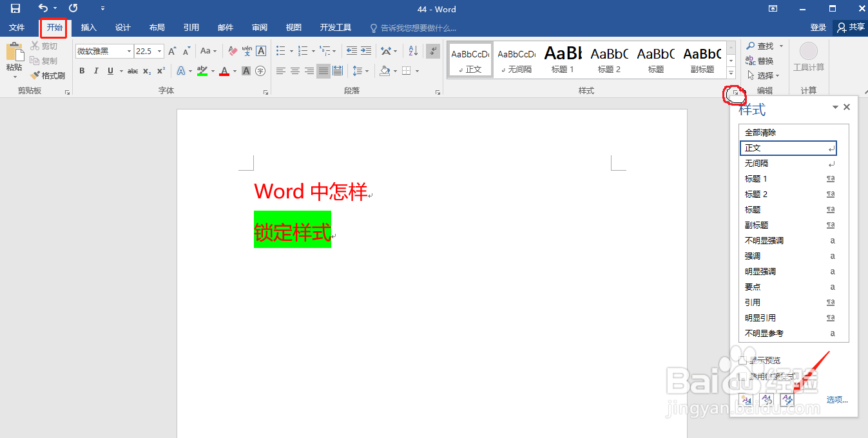Center align the text
Viewport: 868px width, 438px height.
point(295,71)
